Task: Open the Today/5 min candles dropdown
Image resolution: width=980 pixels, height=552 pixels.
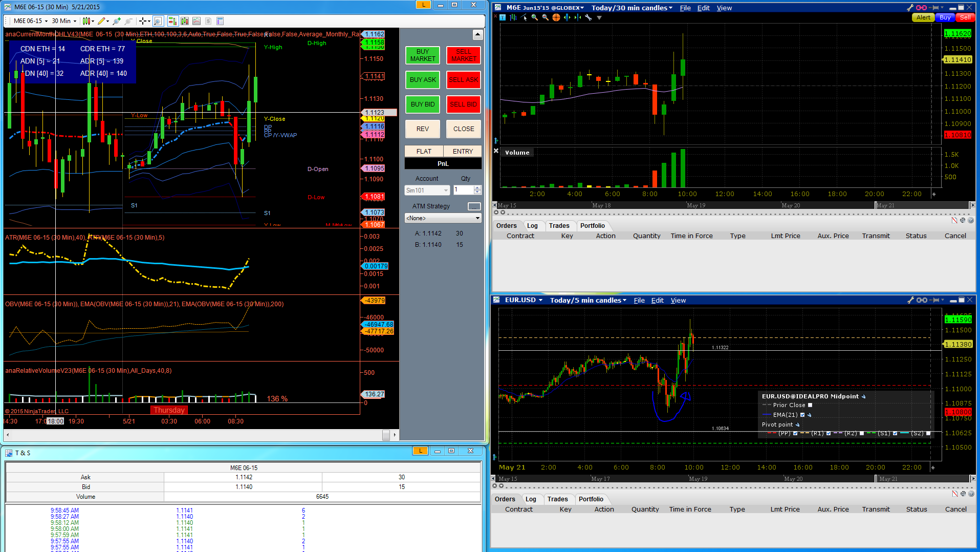Action: [x=588, y=300]
